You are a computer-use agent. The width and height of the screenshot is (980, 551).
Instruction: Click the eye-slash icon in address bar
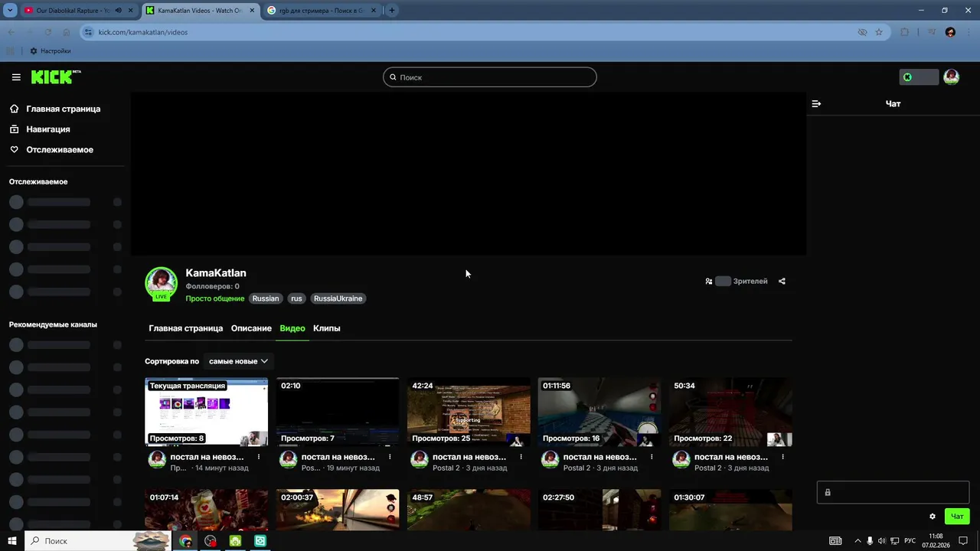(x=862, y=32)
